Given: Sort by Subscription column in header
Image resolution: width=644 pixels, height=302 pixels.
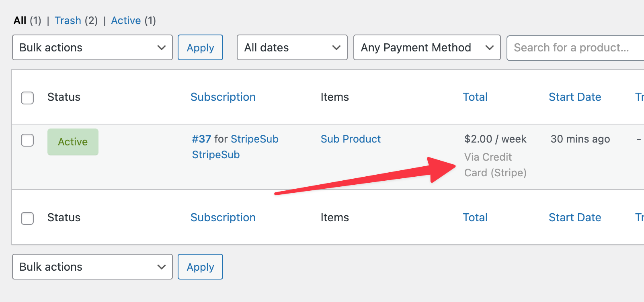Looking at the screenshot, I should 223,97.
